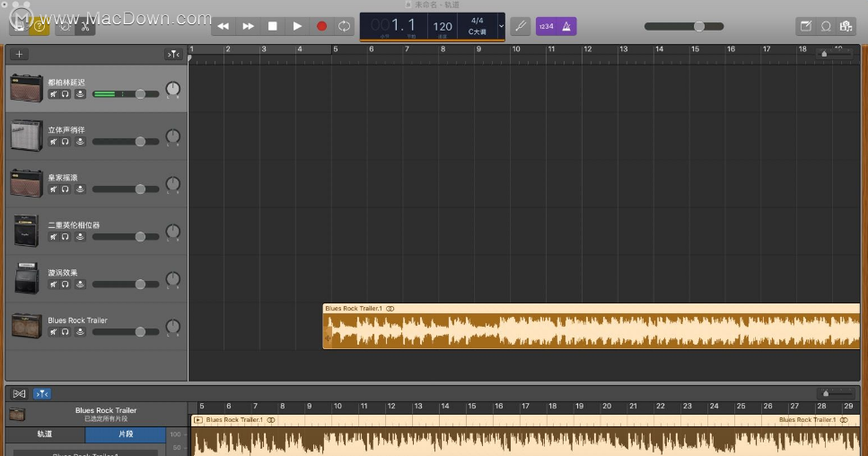Open the Media Browser button
This screenshot has height=456, width=868.
click(846, 26)
